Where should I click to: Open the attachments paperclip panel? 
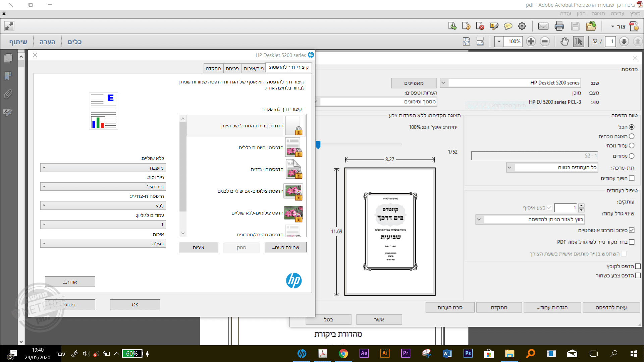(x=8, y=94)
